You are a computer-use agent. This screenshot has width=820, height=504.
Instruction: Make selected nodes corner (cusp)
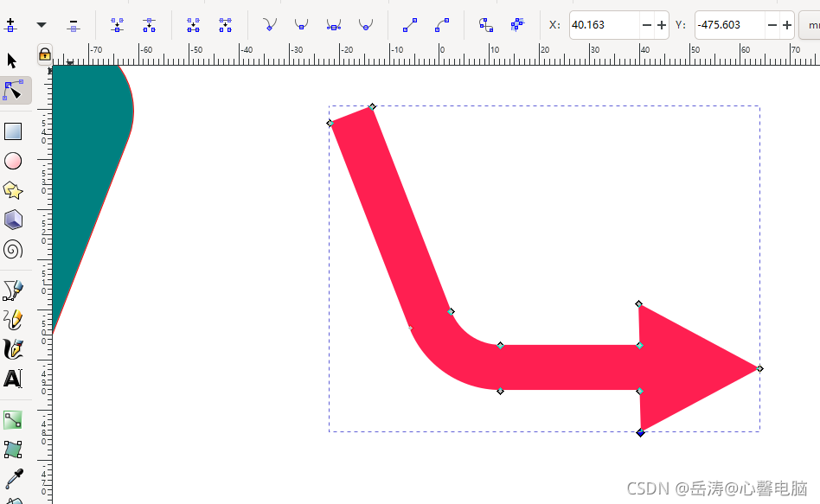coord(269,24)
